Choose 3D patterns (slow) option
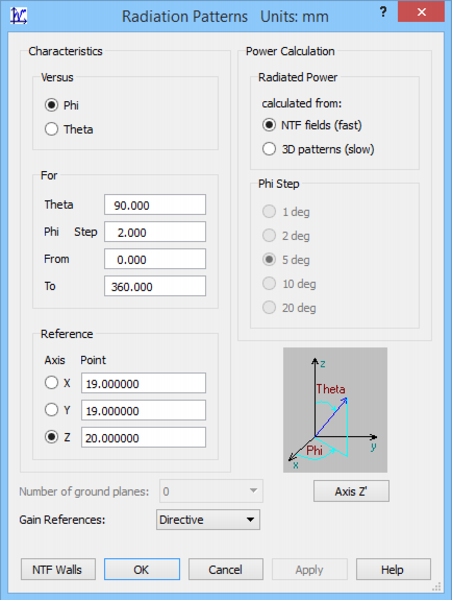Viewport: 454px width, 602px height. pos(269,149)
